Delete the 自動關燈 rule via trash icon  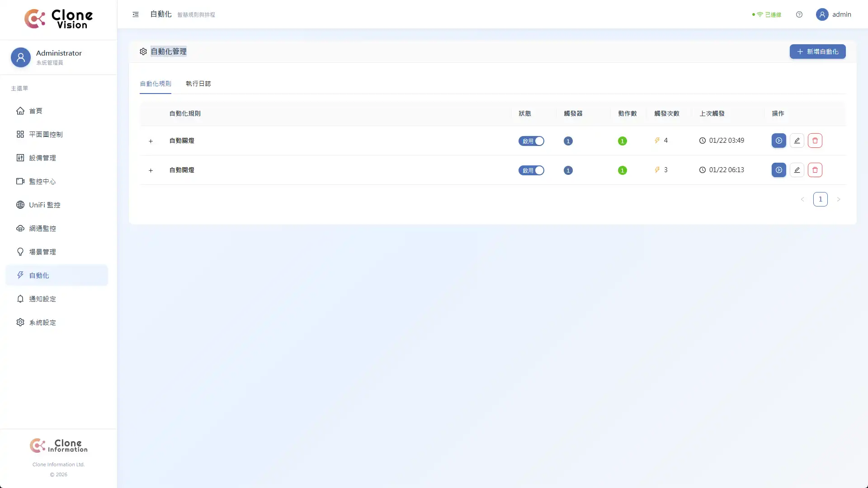(815, 141)
